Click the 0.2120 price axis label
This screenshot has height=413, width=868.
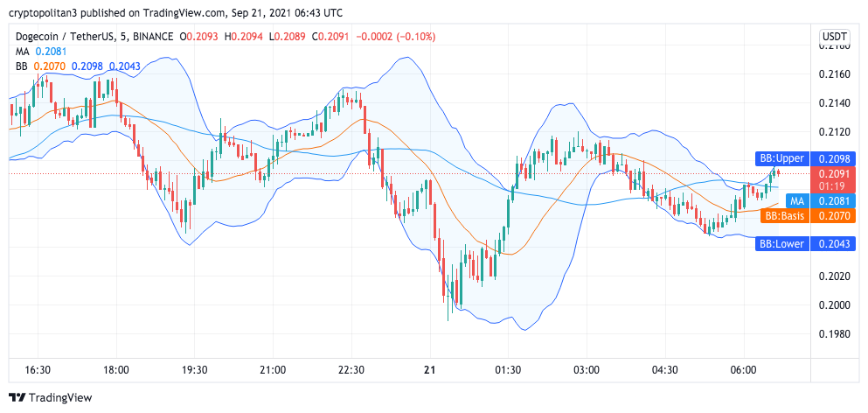coord(832,131)
